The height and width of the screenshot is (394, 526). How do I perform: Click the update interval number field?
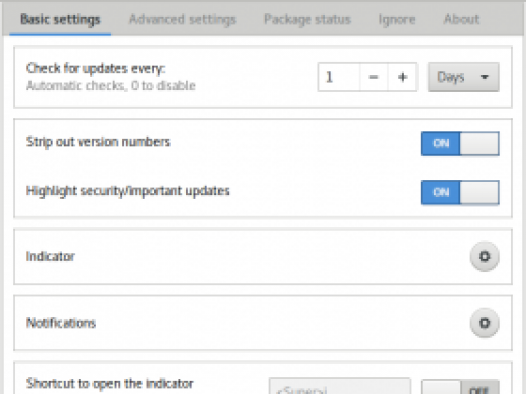pyautogui.click(x=339, y=77)
